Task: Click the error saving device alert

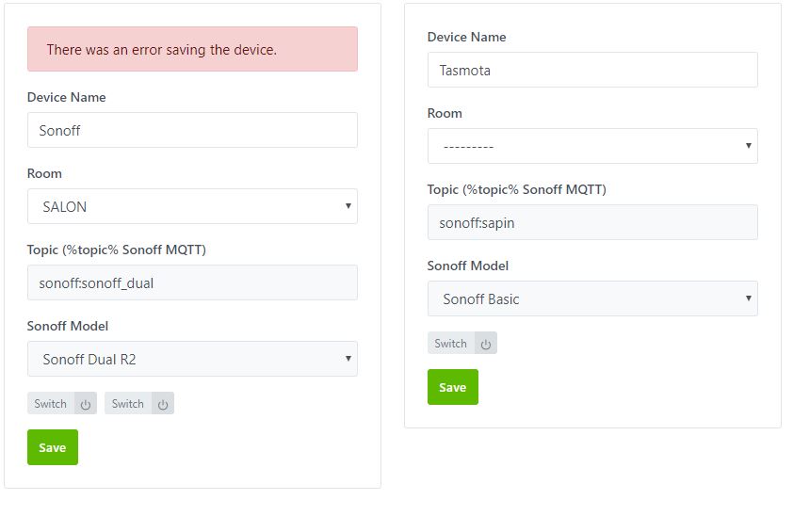Action: click(192, 49)
